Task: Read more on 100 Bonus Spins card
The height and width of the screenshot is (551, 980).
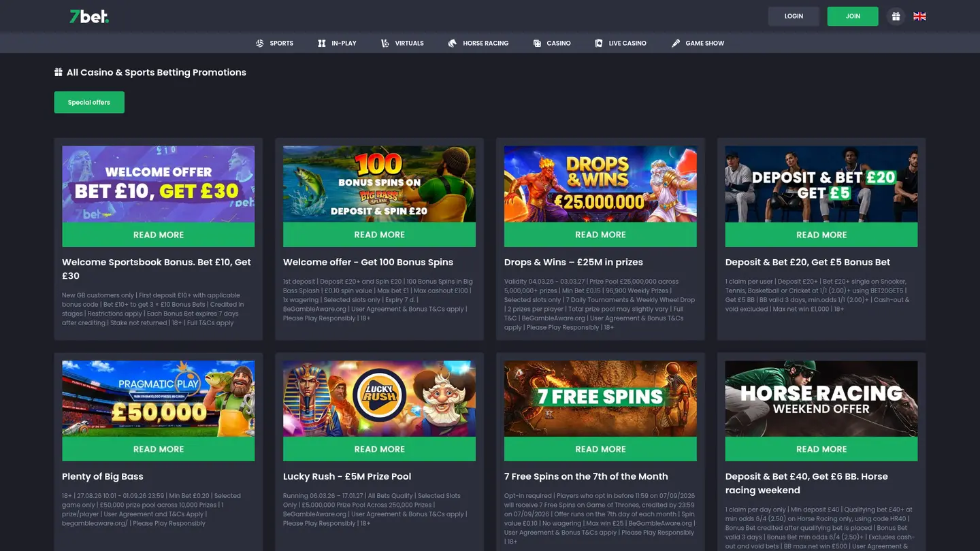Action: coord(379,235)
